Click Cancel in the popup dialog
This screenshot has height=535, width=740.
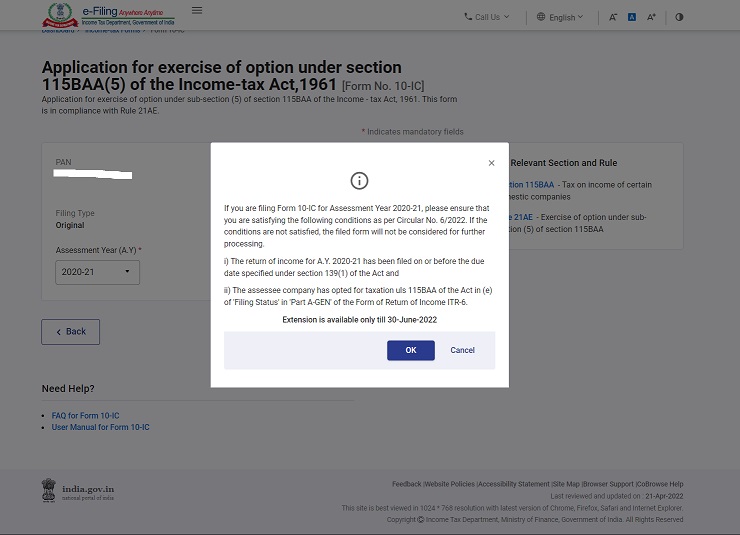[462, 350]
